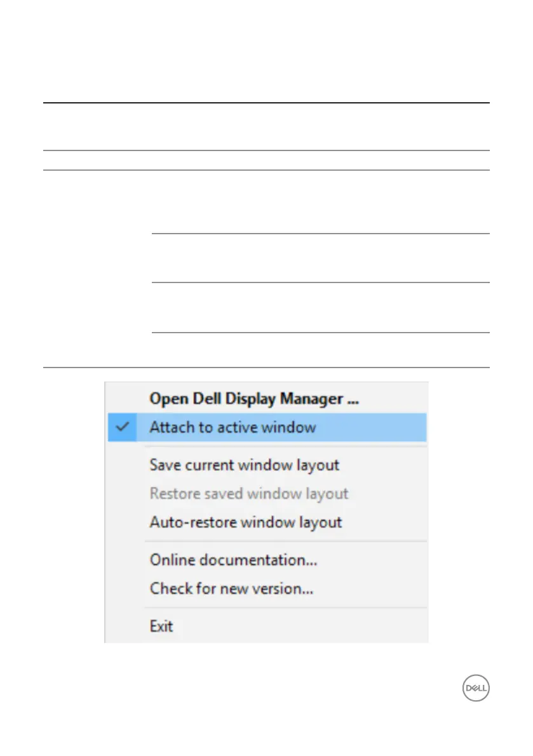View the online documentation link
The image size is (533, 756).
tap(233, 560)
